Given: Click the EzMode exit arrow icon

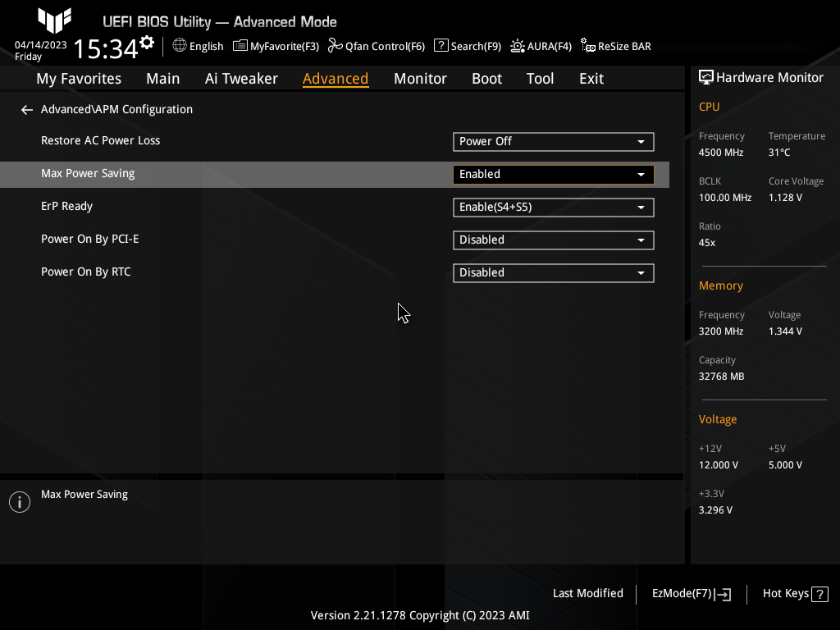Looking at the screenshot, I should [x=723, y=594].
